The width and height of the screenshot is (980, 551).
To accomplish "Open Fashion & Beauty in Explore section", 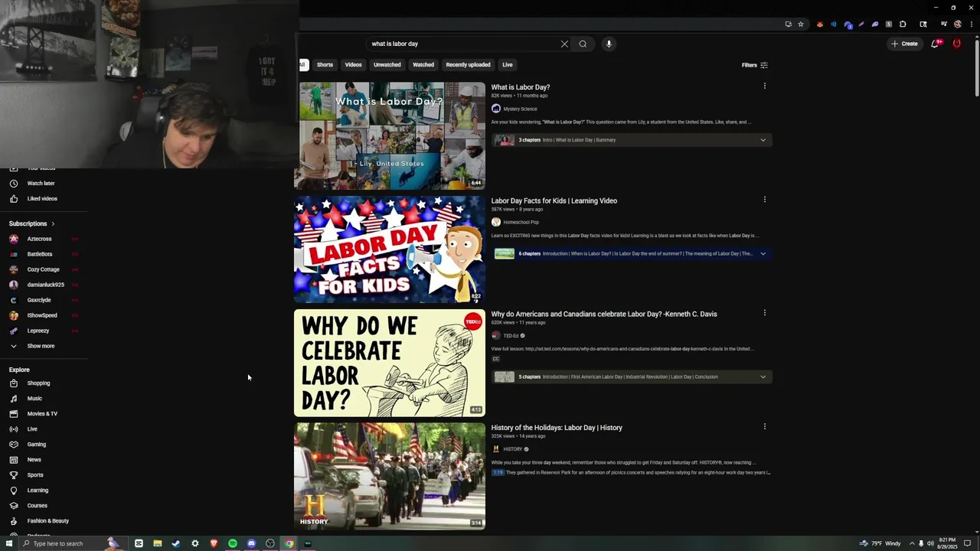I will pos(47,521).
